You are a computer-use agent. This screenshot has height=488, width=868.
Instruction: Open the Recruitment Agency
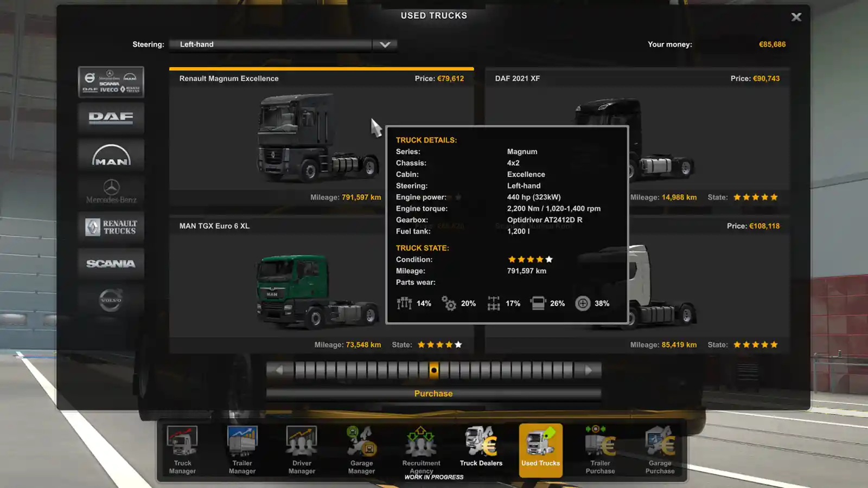[x=421, y=448]
